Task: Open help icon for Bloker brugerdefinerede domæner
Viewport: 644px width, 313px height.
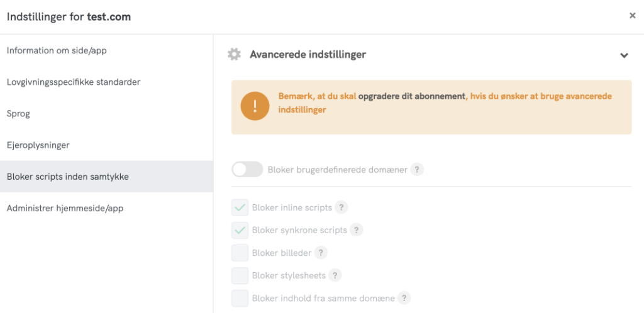Action: (x=417, y=170)
